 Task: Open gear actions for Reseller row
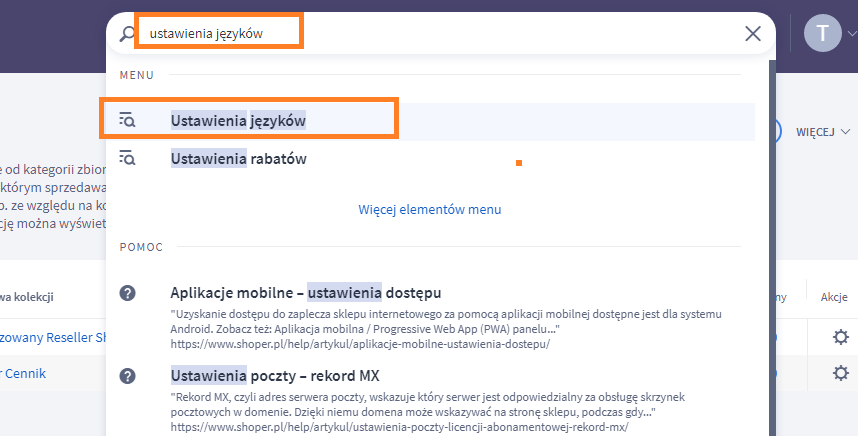[840, 337]
